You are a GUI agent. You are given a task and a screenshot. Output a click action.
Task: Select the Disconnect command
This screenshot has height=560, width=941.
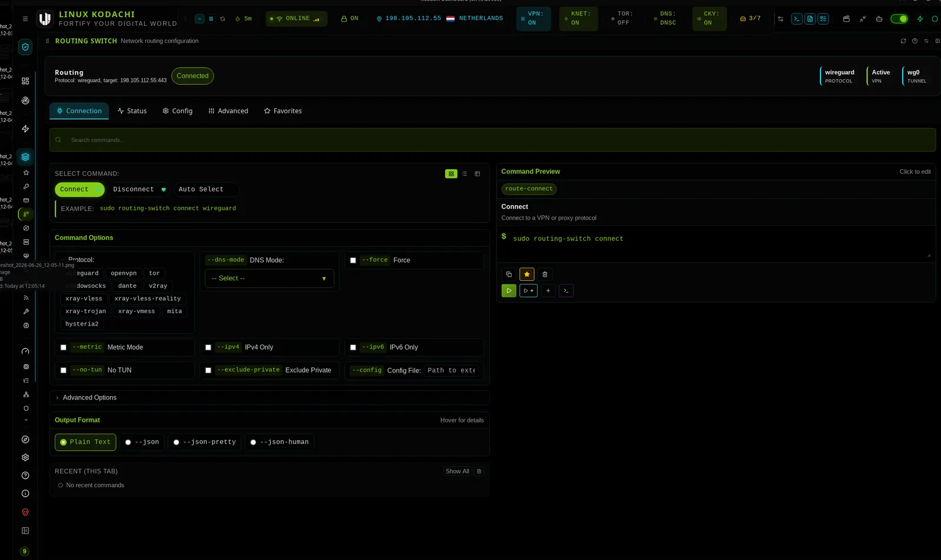(139, 189)
